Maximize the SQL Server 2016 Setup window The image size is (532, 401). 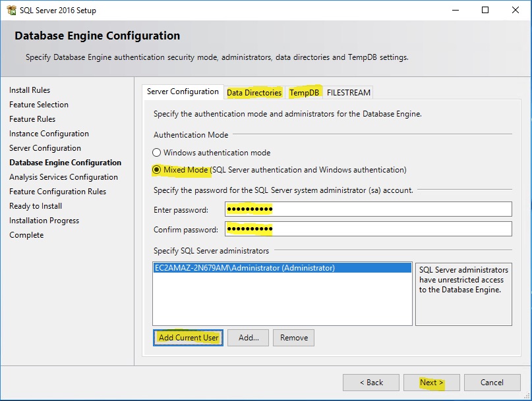click(x=485, y=10)
